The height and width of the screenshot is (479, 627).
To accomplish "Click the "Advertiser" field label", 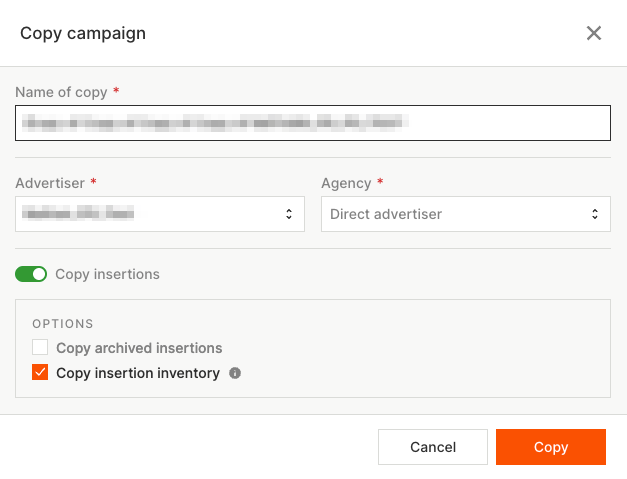I will [x=50, y=183].
